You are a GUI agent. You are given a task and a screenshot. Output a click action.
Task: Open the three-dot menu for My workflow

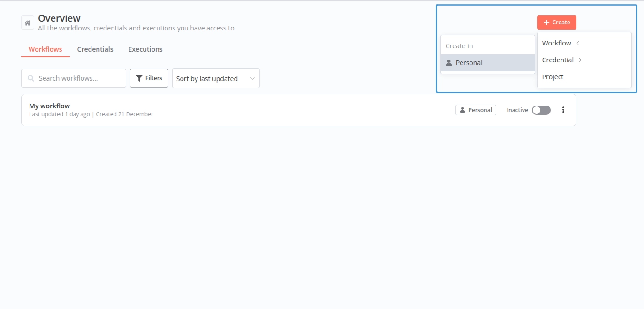[563, 110]
